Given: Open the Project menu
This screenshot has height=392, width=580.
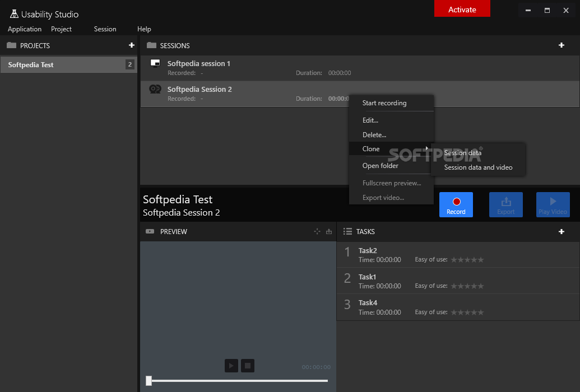Looking at the screenshot, I should click(x=61, y=29).
